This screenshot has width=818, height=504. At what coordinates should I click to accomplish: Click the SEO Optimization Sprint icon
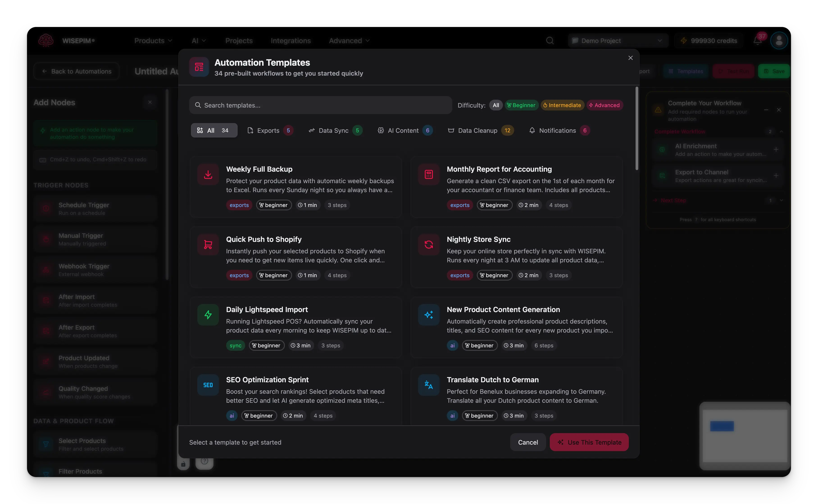[x=208, y=385]
